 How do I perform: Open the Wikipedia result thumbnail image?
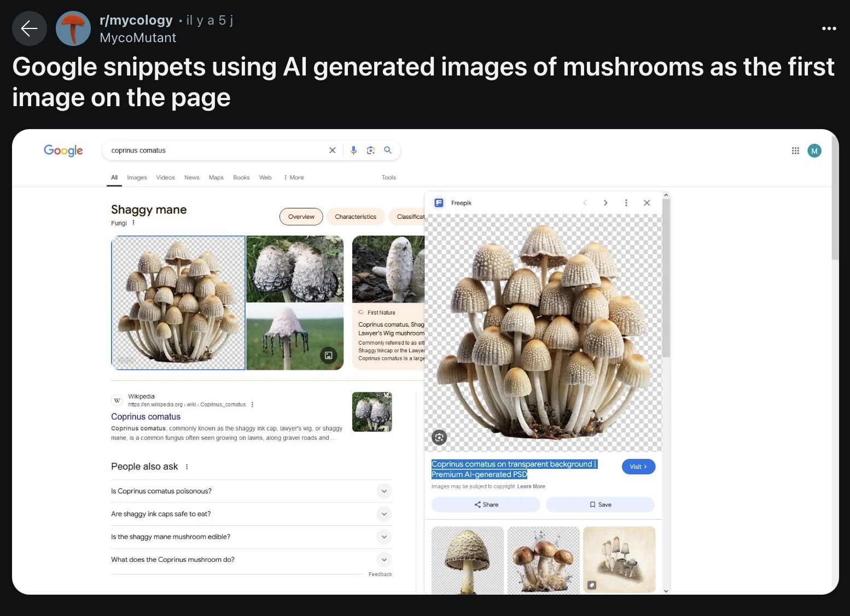tap(372, 412)
